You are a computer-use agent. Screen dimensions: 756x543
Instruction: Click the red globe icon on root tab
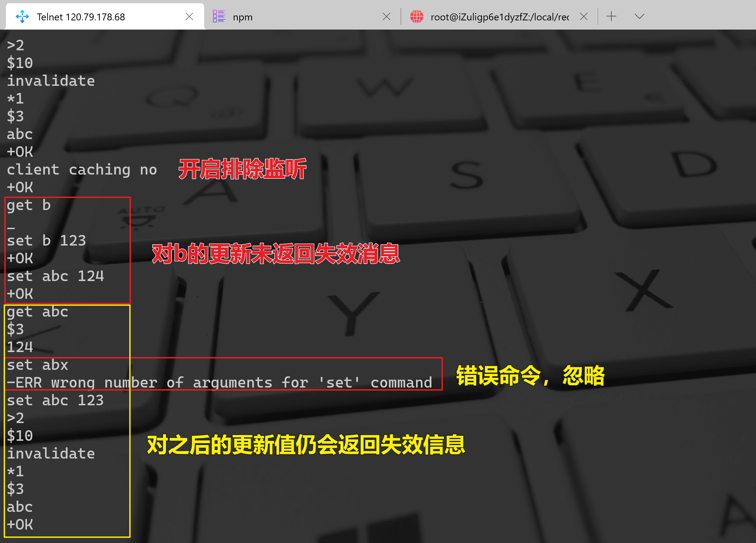tap(416, 16)
